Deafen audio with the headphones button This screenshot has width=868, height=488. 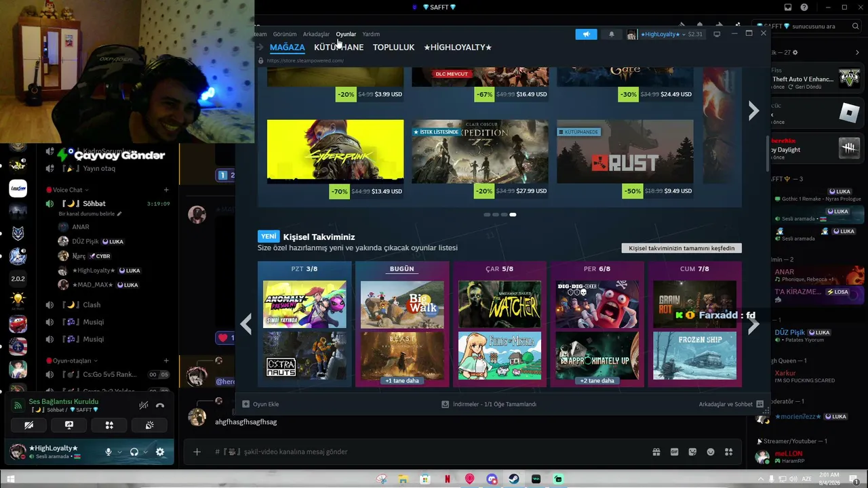pyautogui.click(x=134, y=451)
